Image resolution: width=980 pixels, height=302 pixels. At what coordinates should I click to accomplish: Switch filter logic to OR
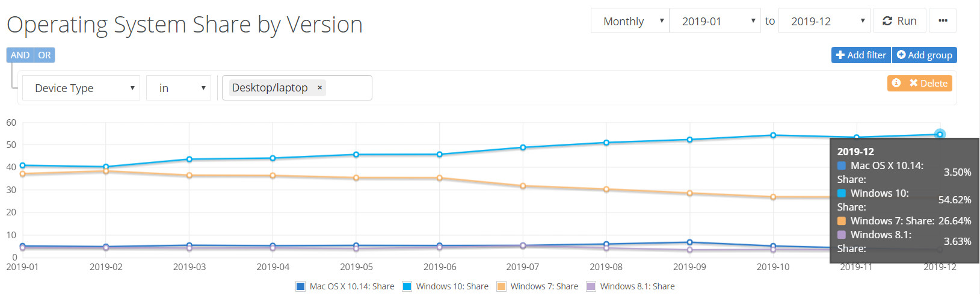pyautogui.click(x=45, y=55)
